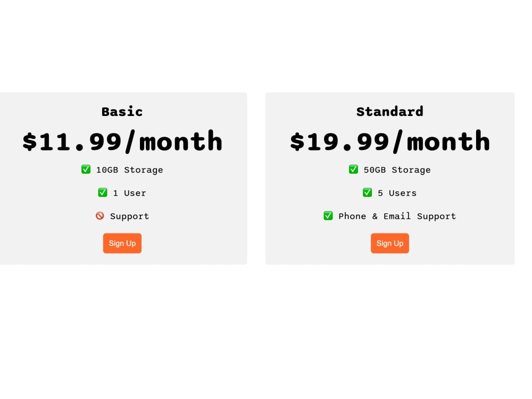Click the no-entry icon beside Support
This screenshot has width=532, height=399.
click(x=99, y=216)
